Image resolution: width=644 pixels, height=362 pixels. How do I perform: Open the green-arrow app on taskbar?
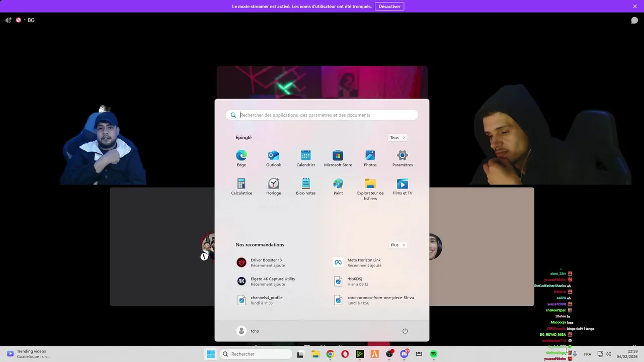pos(360,354)
